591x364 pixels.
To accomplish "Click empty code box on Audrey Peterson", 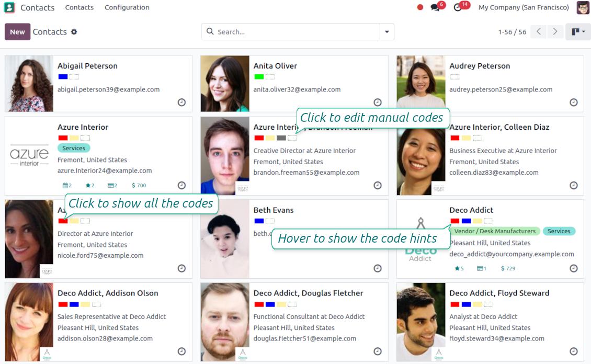I will point(455,77).
